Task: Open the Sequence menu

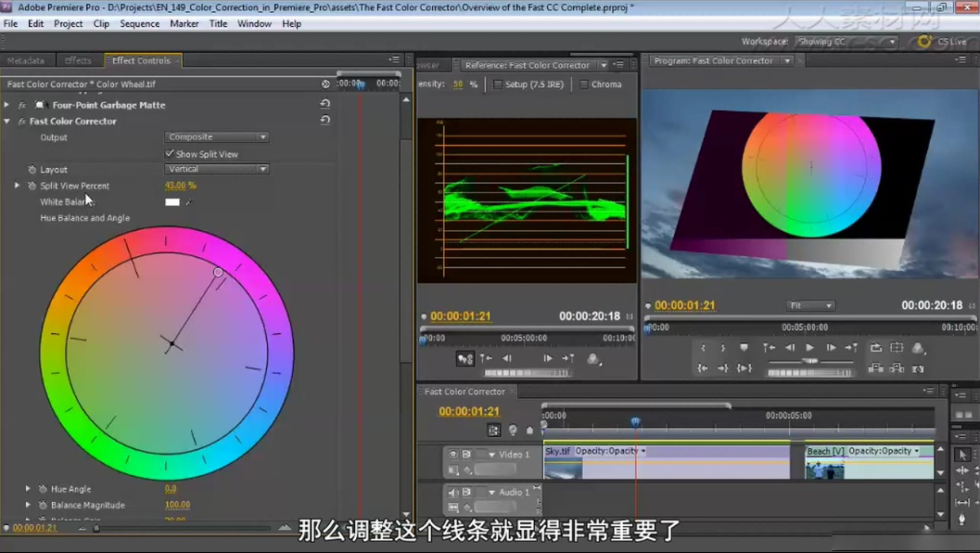Action: [x=139, y=24]
